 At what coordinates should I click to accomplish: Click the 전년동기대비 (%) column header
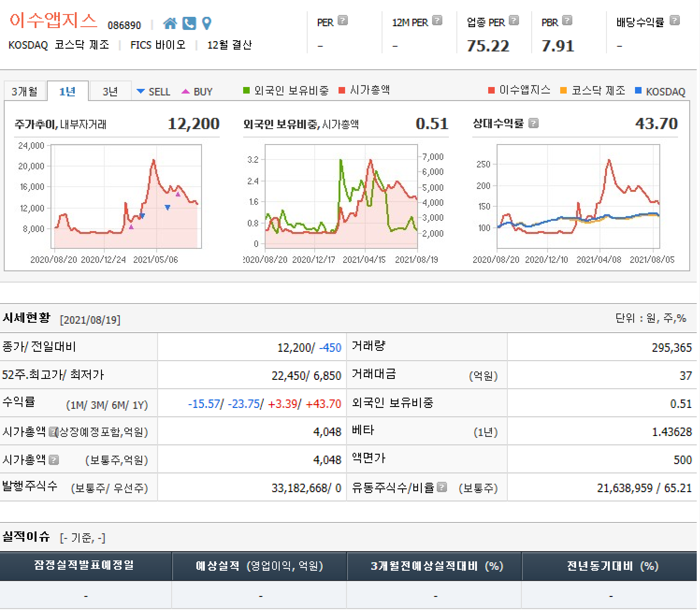(x=610, y=566)
